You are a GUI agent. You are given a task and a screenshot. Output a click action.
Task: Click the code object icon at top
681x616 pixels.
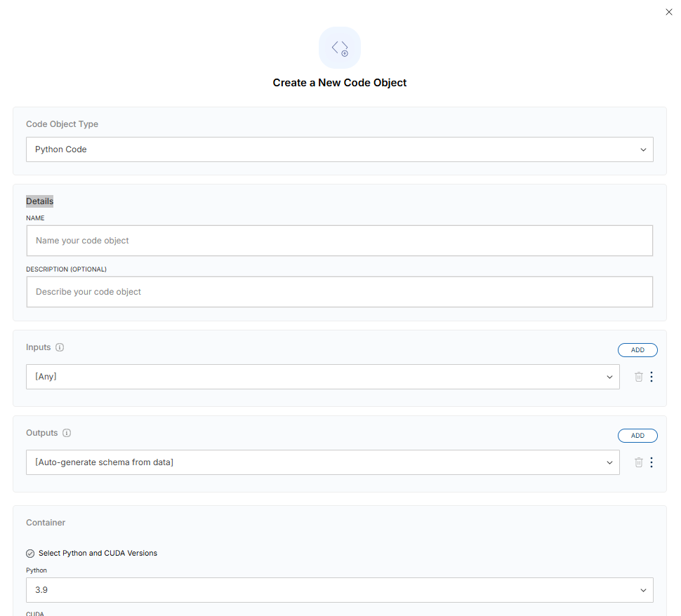[x=340, y=48]
